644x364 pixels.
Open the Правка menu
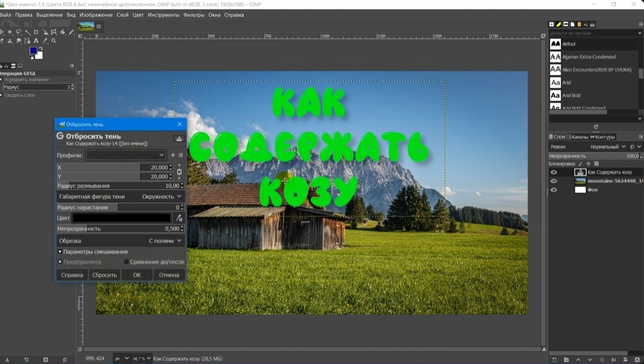(24, 15)
